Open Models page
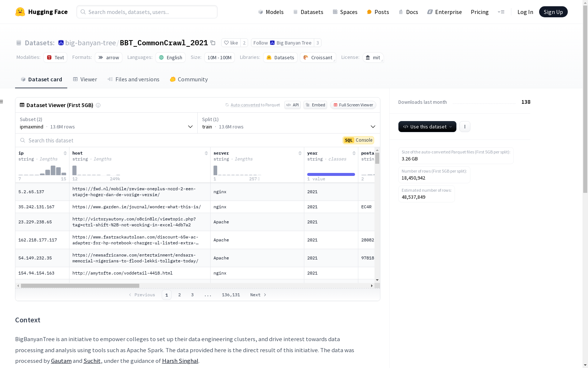The width and height of the screenshot is (588, 368). [271, 12]
